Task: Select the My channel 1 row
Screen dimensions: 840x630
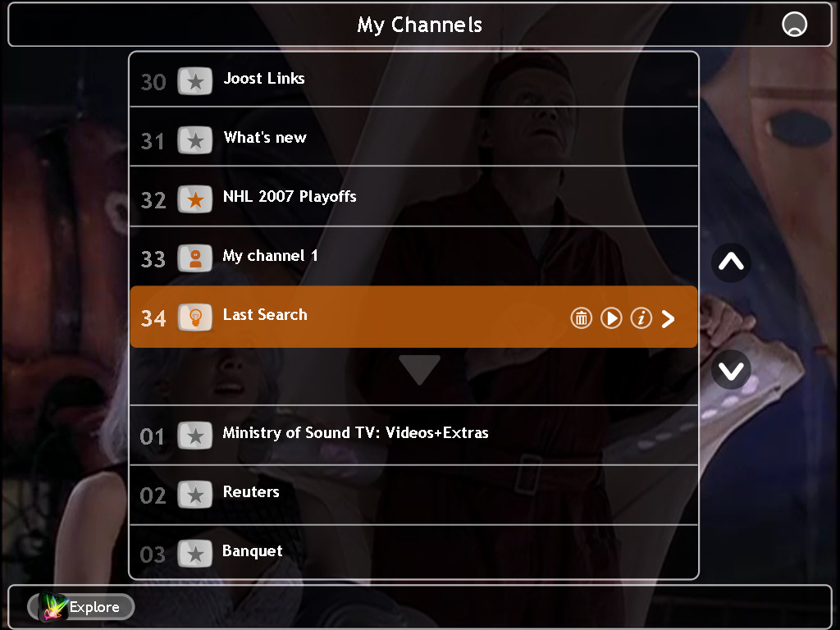Action: (413, 256)
